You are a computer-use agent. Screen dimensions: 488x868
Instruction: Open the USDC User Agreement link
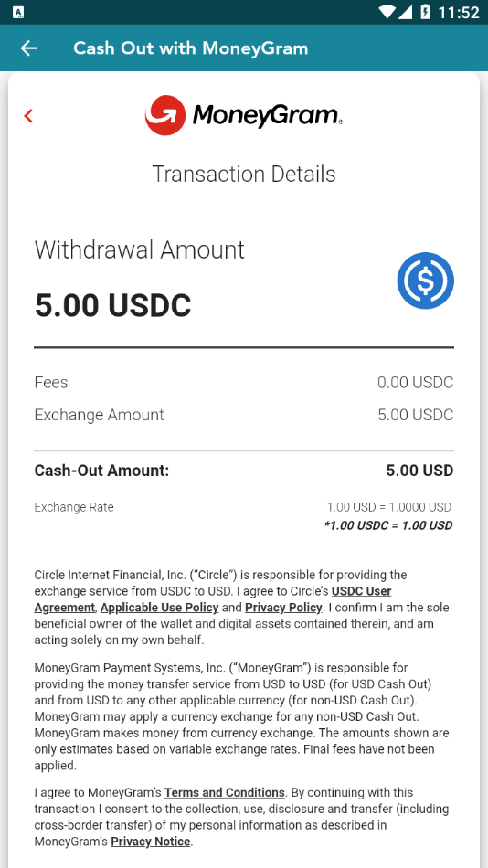pyautogui.click(x=213, y=599)
